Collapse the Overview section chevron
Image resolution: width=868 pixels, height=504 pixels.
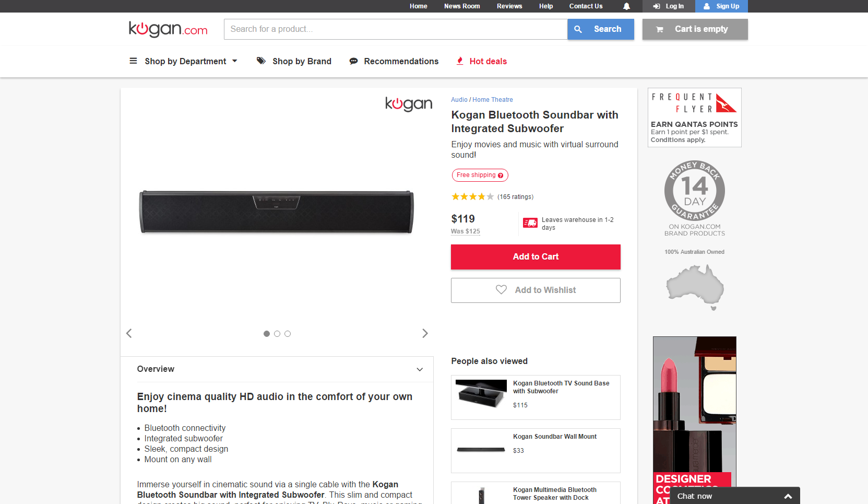(420, 369)
